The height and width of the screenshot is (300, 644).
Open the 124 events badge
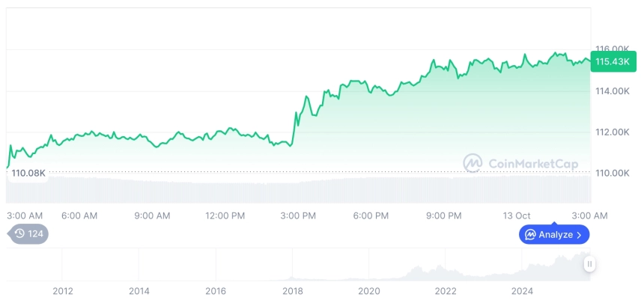[29, 234]
